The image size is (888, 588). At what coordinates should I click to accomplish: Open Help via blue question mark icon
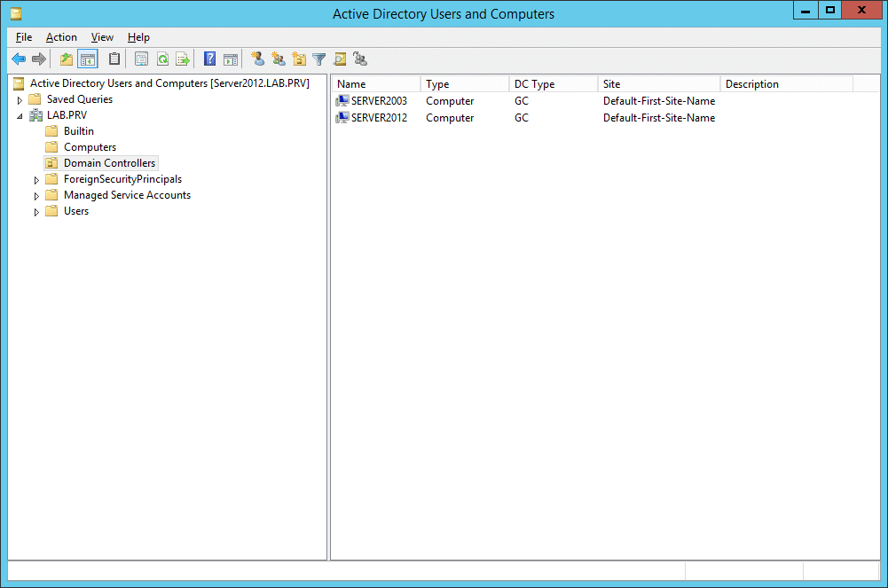point(209,59)
